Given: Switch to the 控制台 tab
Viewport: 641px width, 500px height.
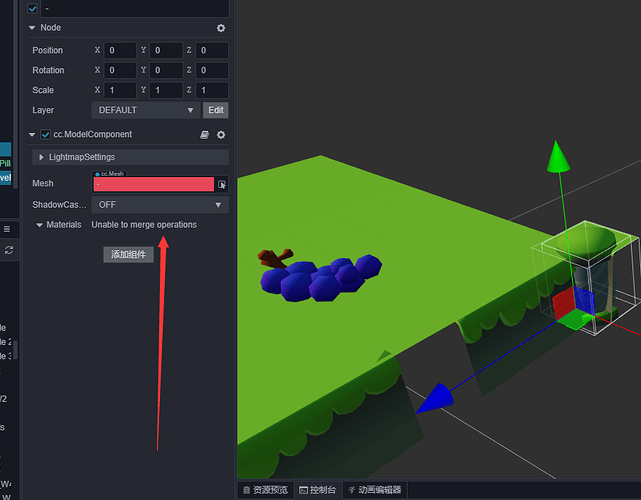Looking at the screenshot, I should [318, 490].
